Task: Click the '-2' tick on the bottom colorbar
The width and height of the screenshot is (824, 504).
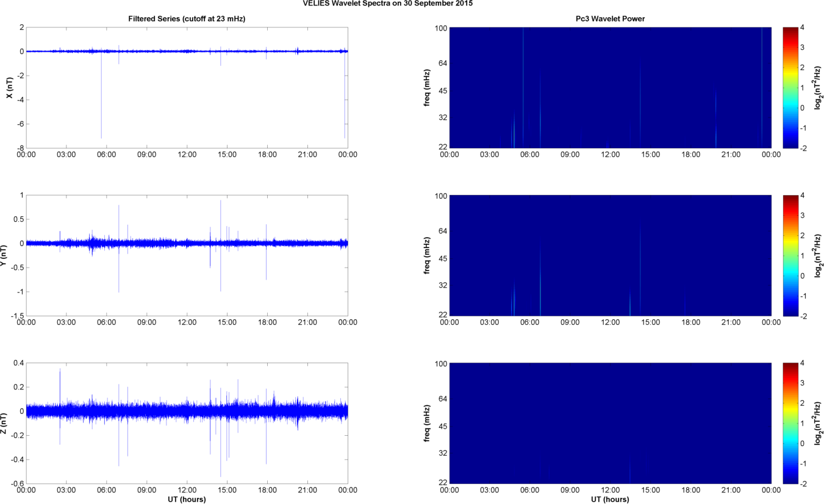Action: click(804, 483)
